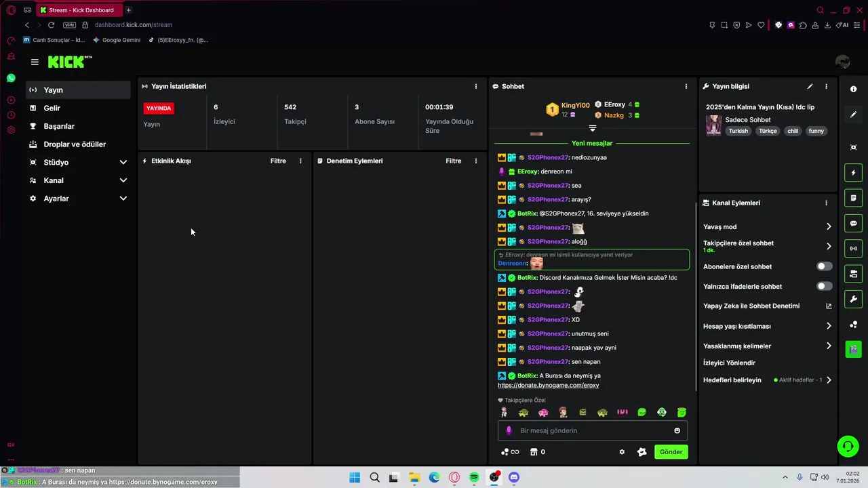
Task: Click the solid green square icon in the right sidebar
Action: coord(854,350)
